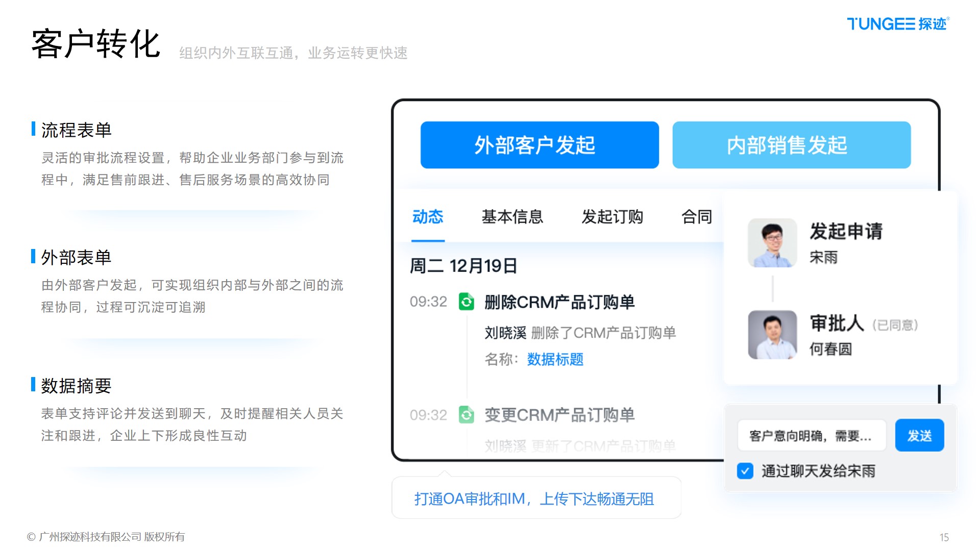Click 宋雨's avatar photo
The width and height of the screenshot is (980, 551).
click(x=772, y=243)
